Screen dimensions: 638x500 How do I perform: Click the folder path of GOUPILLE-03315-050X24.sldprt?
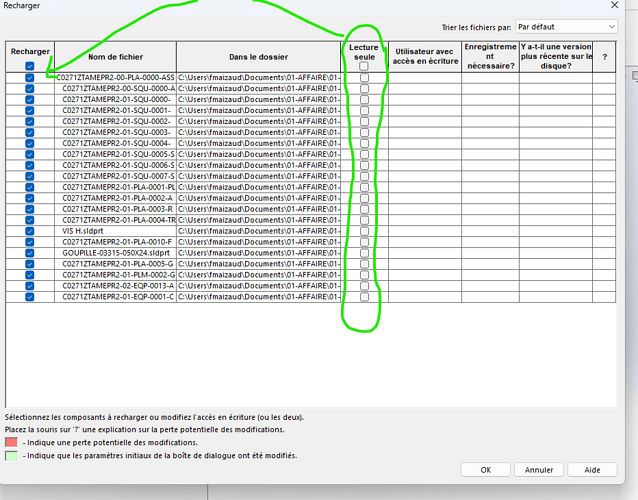[259, 253]
